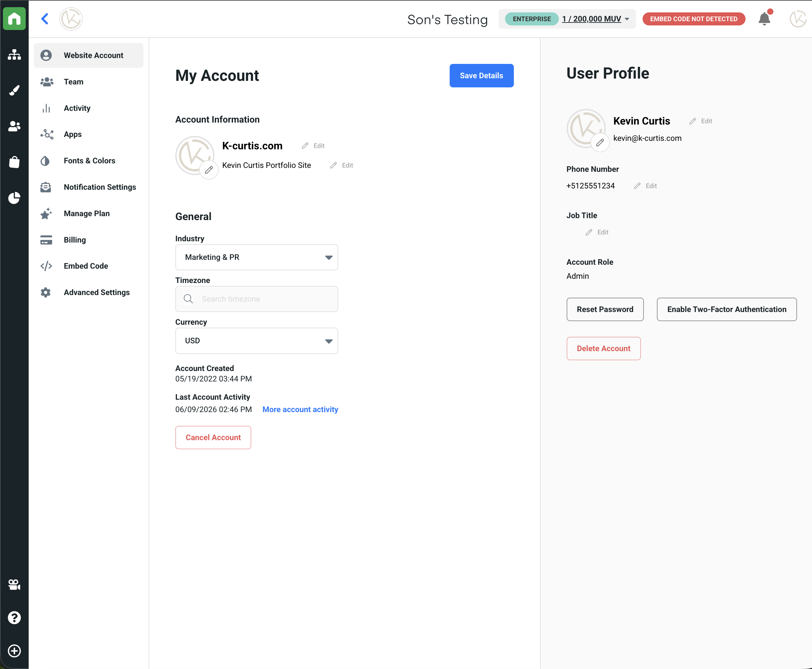Click the Delete Account button

603,349
